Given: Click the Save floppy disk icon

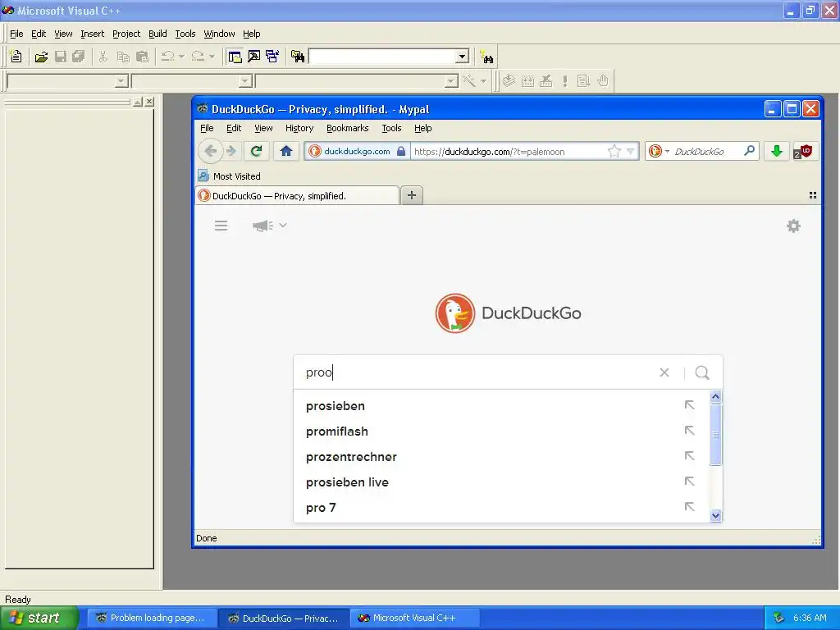Looking at the screenshot, I should 61,57.
